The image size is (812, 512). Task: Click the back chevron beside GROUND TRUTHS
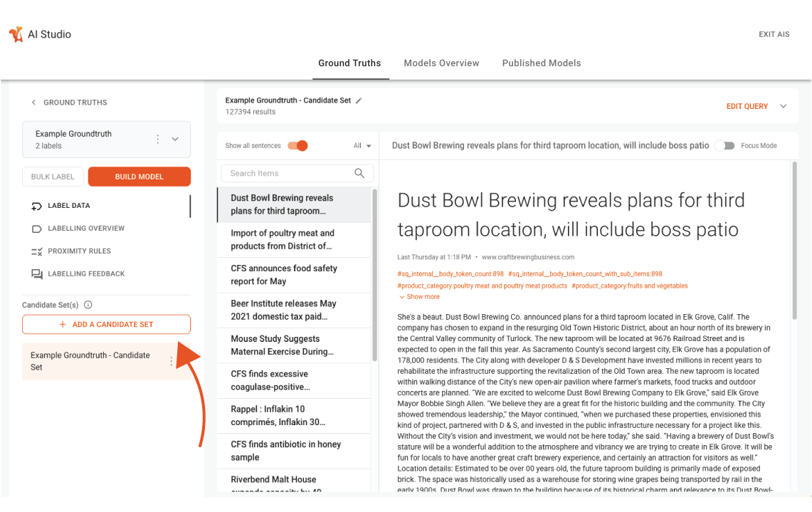pyautogui.click(x=33, y=103)
